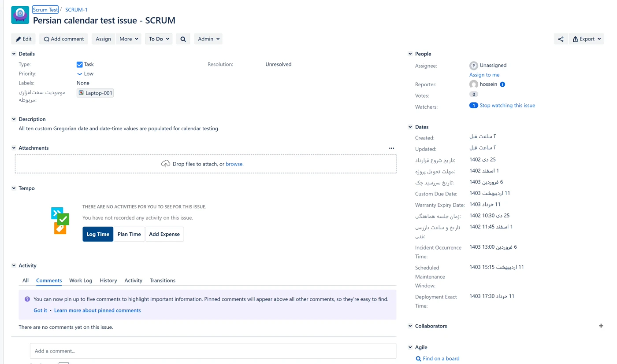This screenshot has height=364, width=617.
Task: Switch to the Work Log tab
Action: 81,280
